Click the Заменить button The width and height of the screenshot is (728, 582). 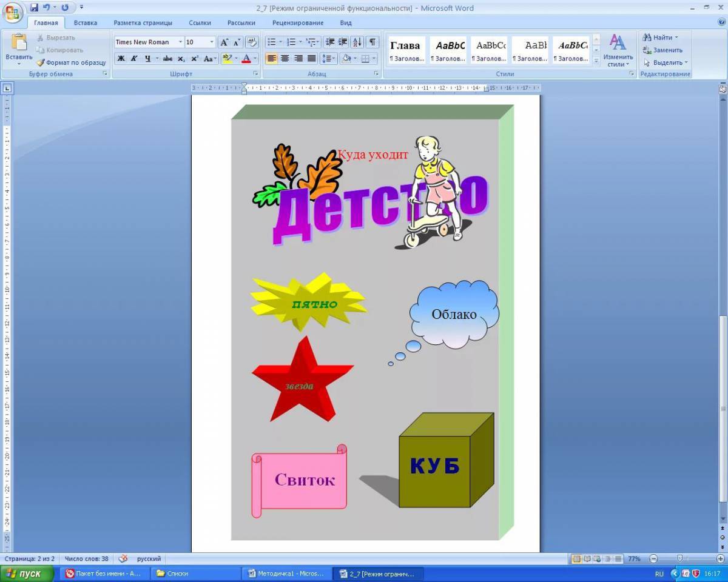point(663,50)
